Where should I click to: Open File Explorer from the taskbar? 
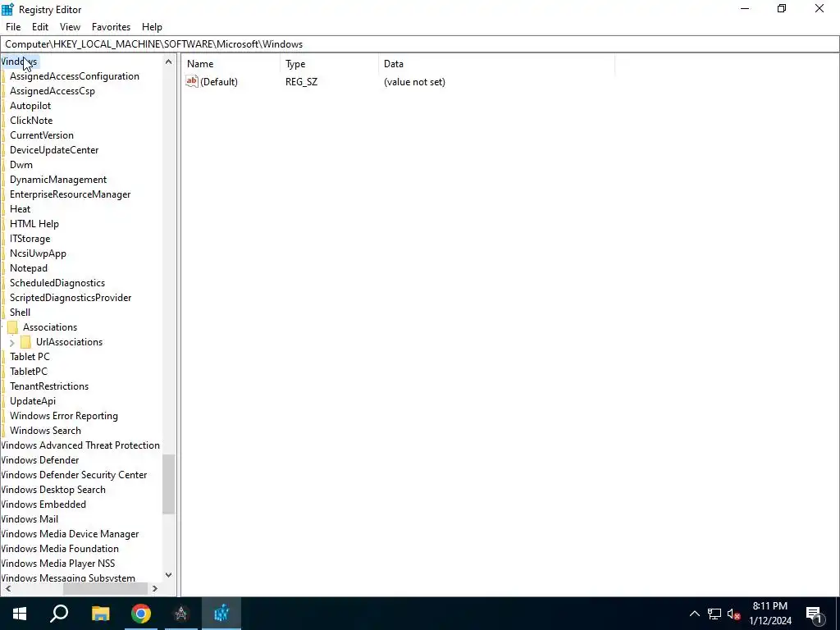[100, 614]
